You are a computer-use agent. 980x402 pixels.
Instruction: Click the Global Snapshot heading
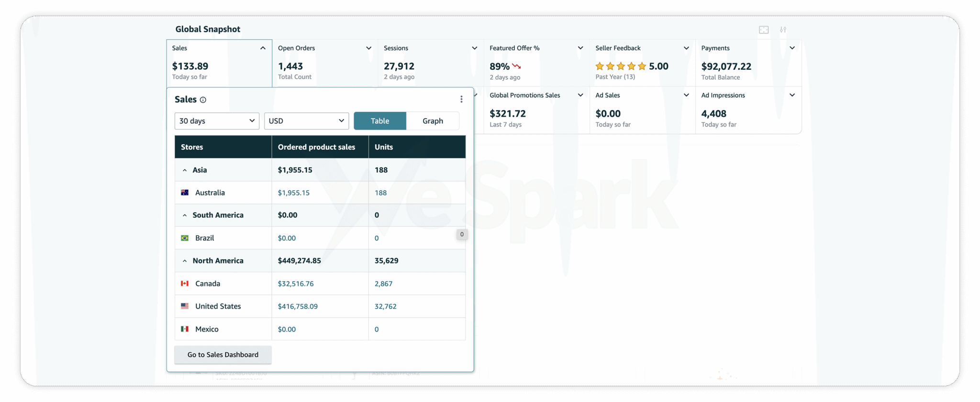pyautogui.click(x=208, y=29)
